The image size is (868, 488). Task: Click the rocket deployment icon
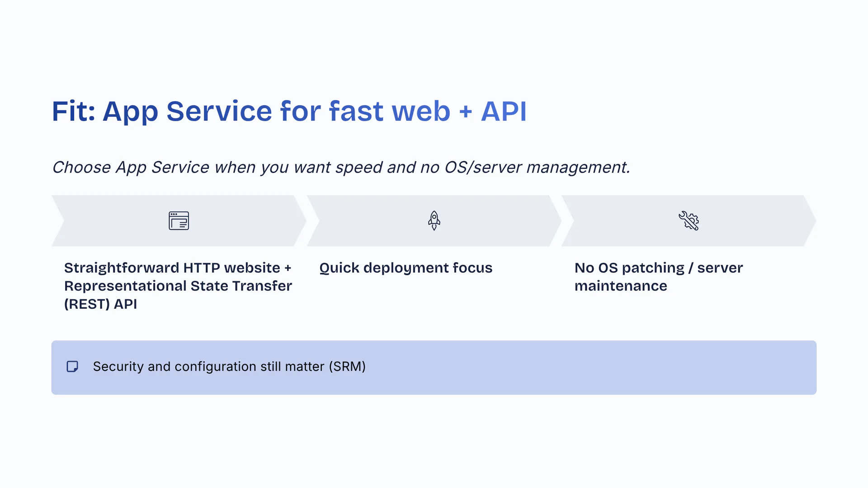[434, 221]
